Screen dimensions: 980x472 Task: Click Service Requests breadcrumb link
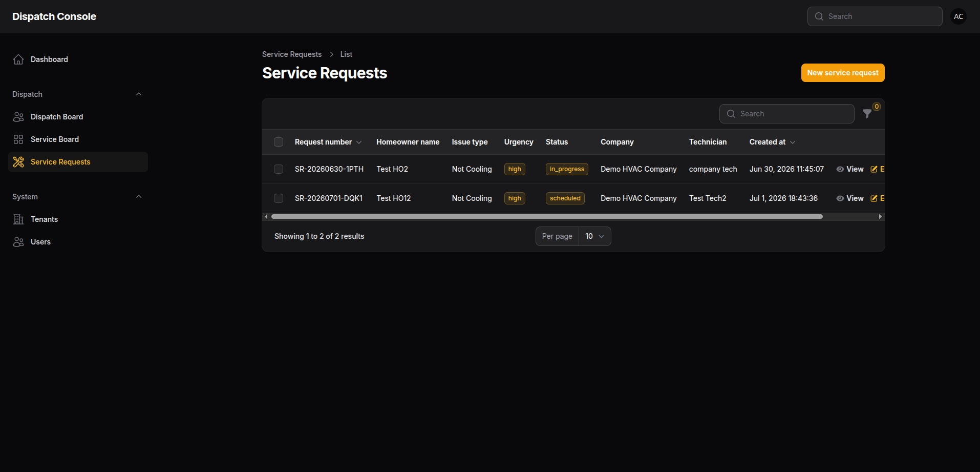coord(292,54)
